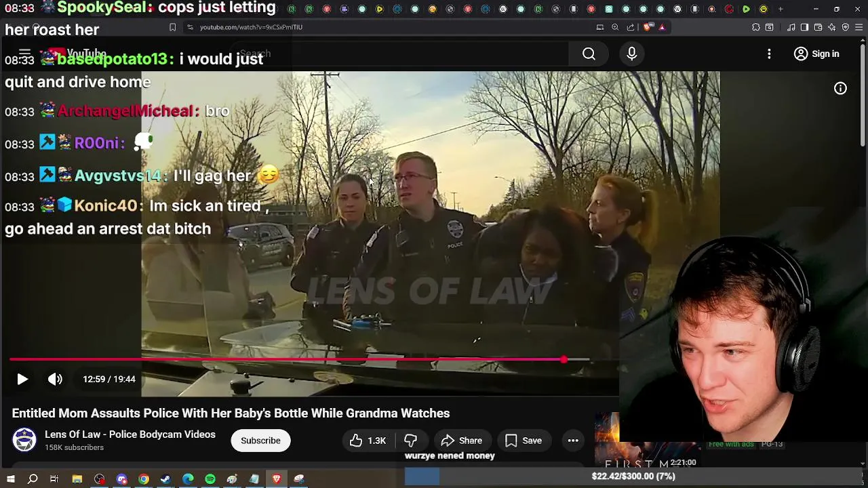Open Windows taskbar search

pyautogui.click(x=33, y=479)
